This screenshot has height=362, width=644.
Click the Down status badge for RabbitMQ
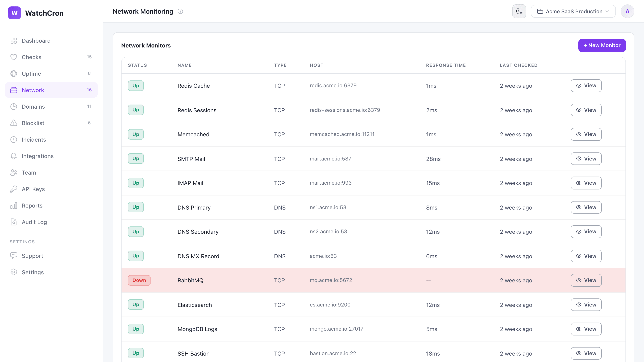(139, 280)
